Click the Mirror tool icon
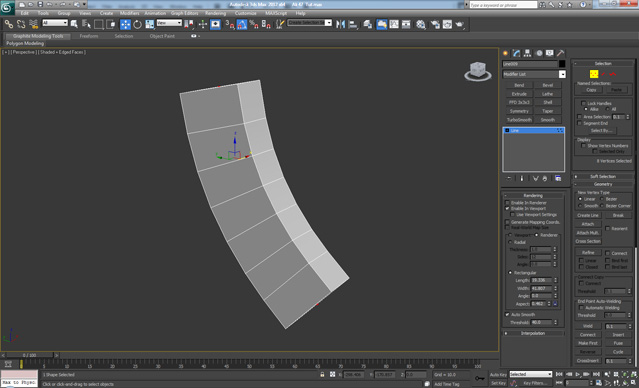639x388 pixels. pos(340,24)
